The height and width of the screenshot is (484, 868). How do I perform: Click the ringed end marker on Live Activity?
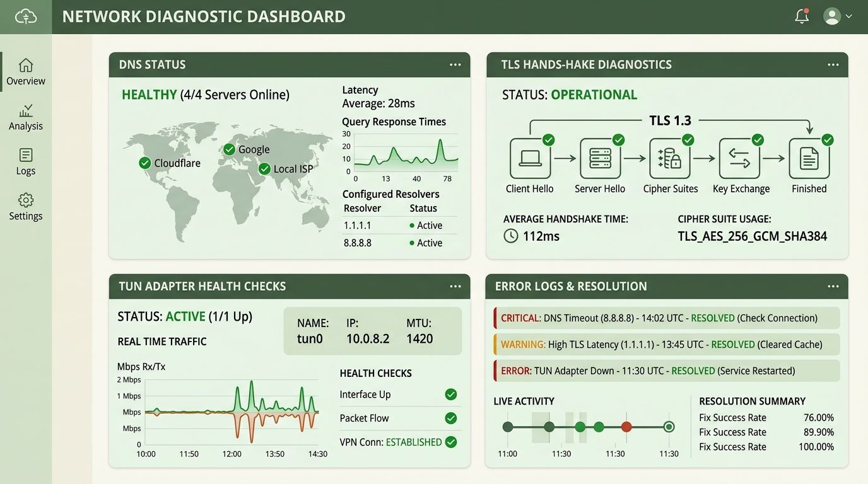[x=669, y=427]
